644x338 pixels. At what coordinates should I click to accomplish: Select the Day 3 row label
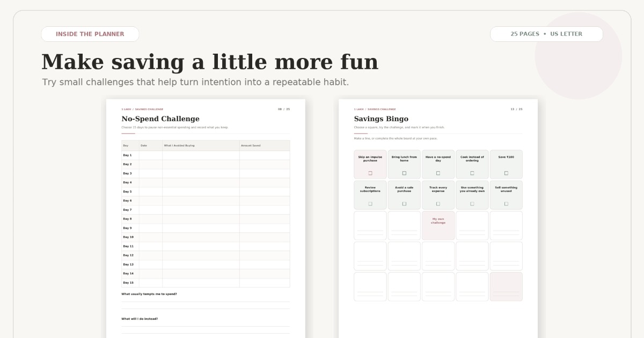pos(127,173)
